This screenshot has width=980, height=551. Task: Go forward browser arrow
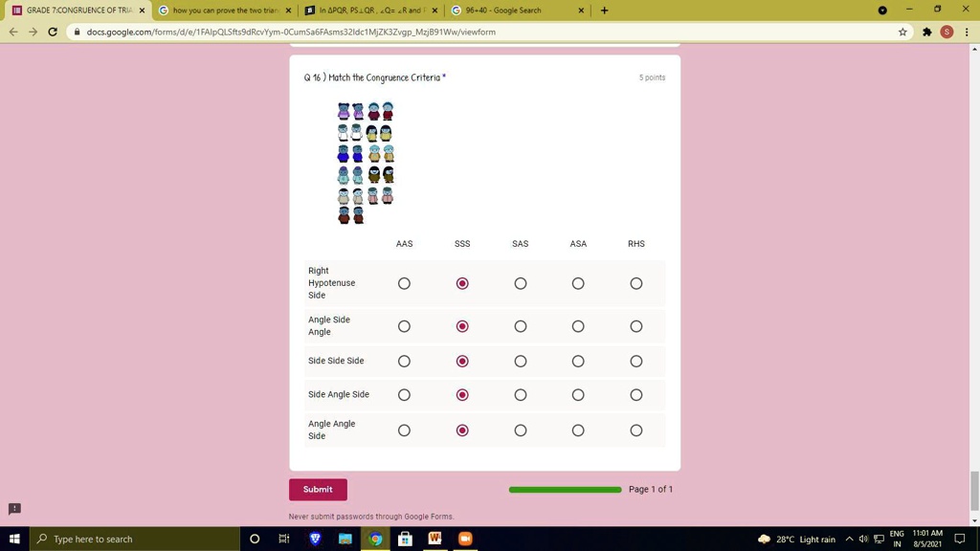(x=33, y=32)
